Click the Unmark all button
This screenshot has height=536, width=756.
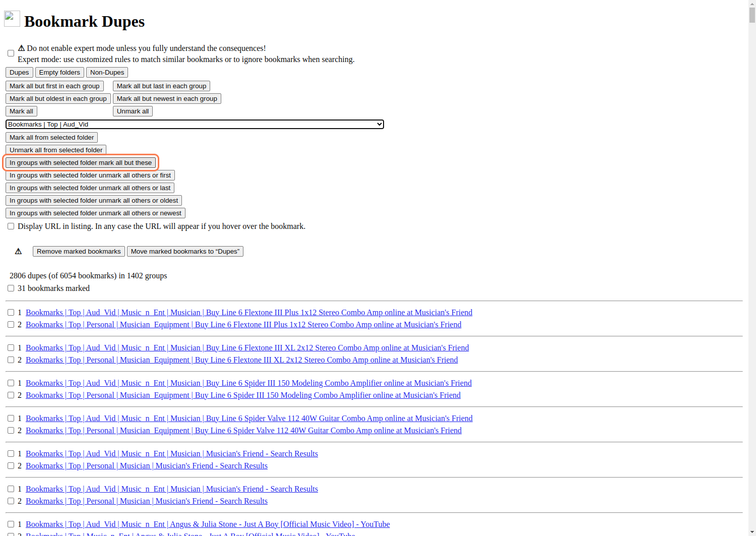point(133,111)
